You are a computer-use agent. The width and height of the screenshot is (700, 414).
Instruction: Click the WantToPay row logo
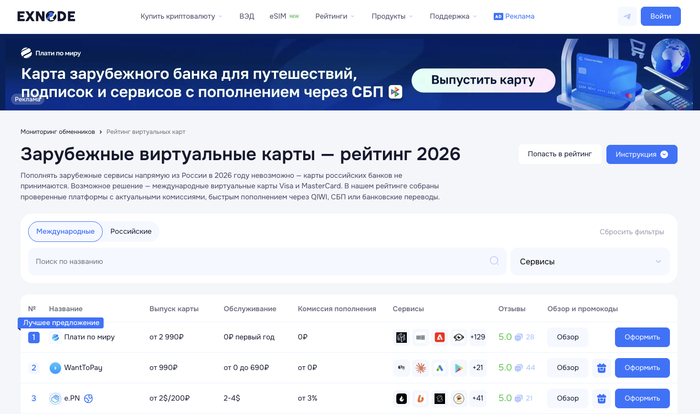point(56,368)
